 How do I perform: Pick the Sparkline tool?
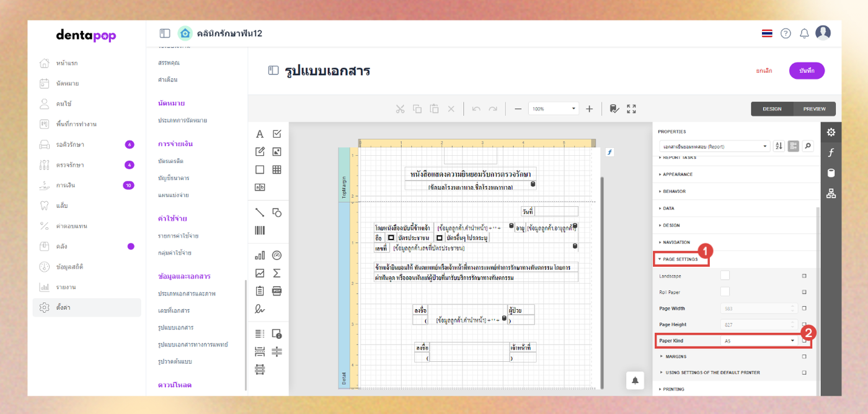click(260, 273)
